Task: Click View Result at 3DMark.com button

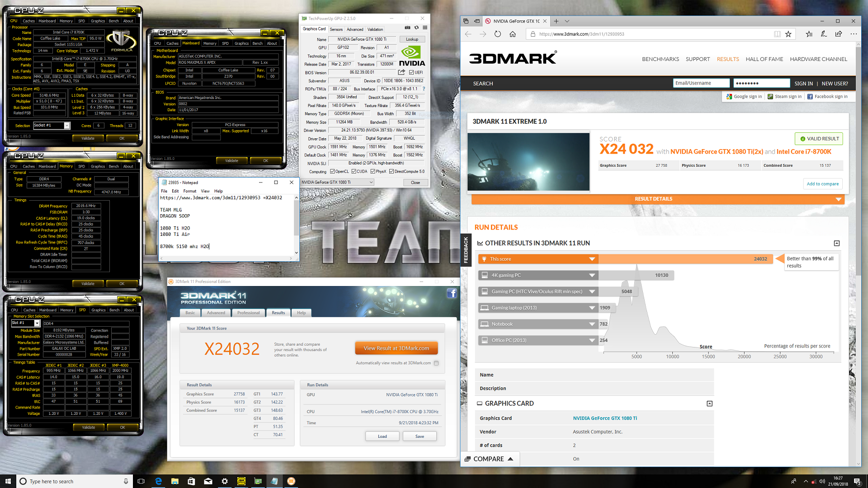Action: click(x=396, y=348)
